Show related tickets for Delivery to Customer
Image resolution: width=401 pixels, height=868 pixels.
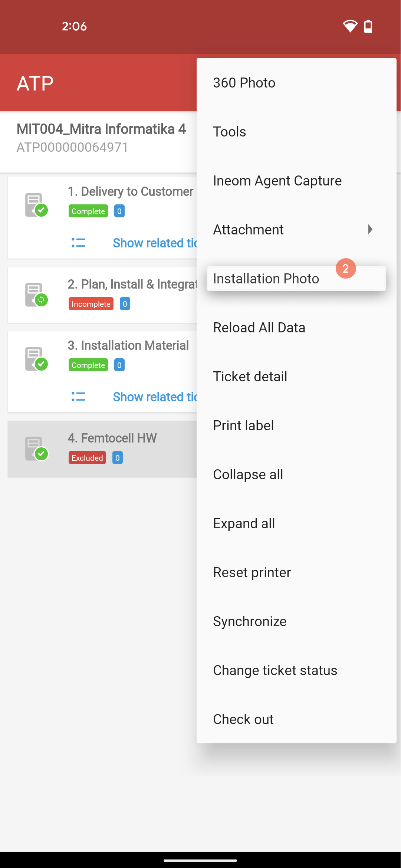pyautogui.click(x=155, y=243)
